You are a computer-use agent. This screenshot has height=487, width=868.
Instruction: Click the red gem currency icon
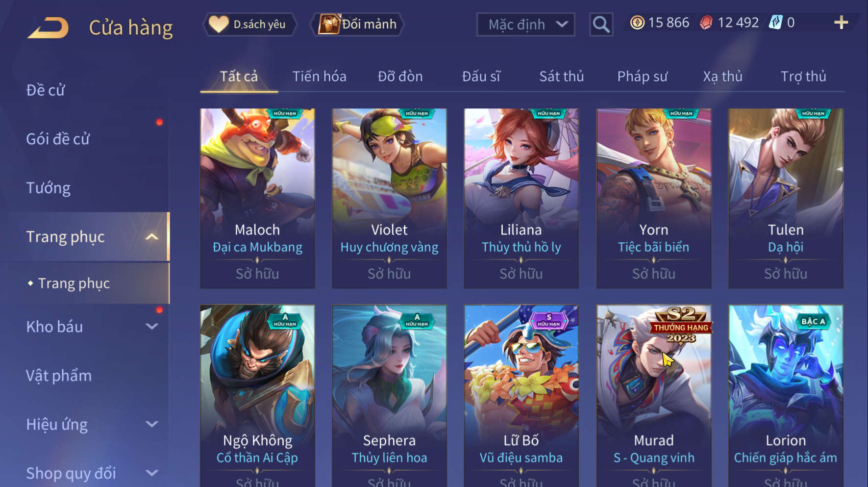[x=706, y=23]
